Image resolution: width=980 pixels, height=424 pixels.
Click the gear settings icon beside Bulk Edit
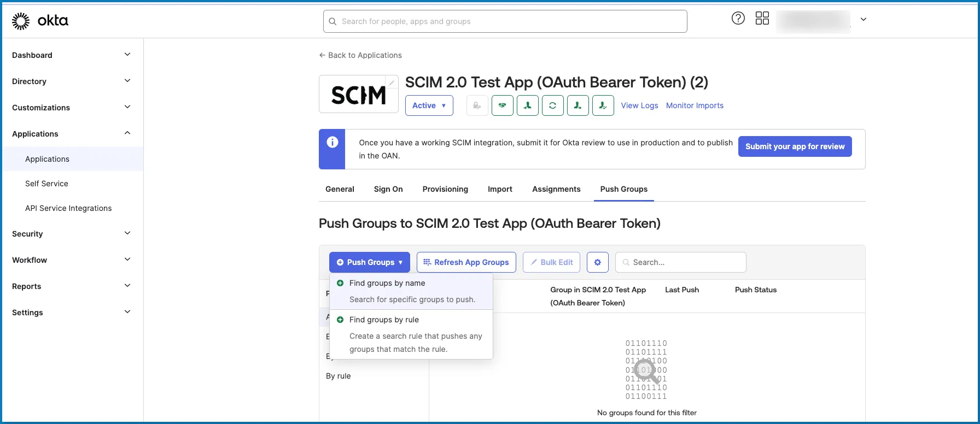click(x=597, y=262)
